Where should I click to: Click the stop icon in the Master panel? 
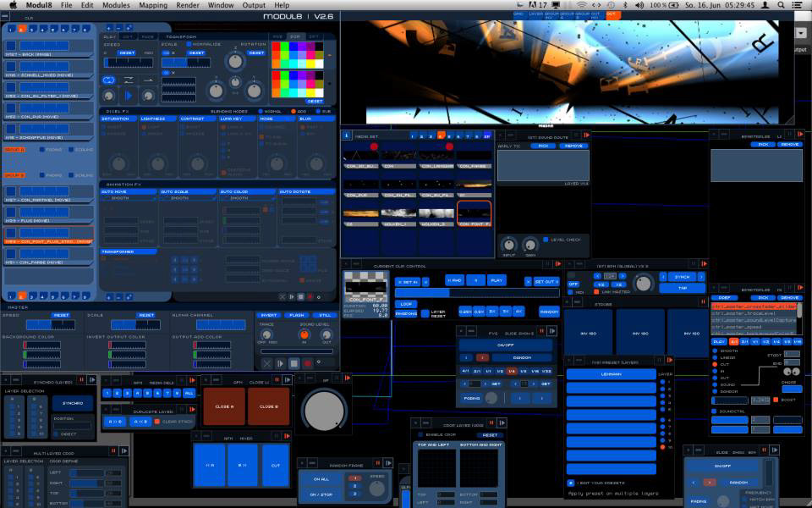294,363
